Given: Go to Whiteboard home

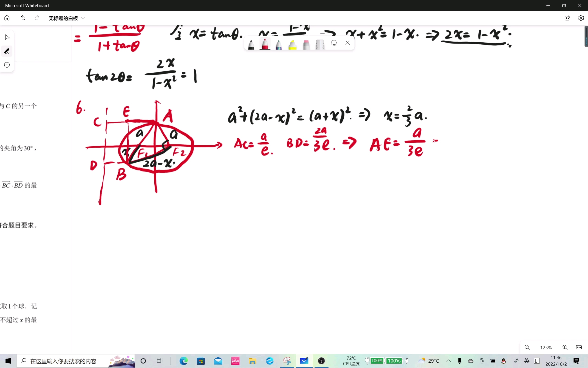Looking at the screenshot, I should [7, 18].
